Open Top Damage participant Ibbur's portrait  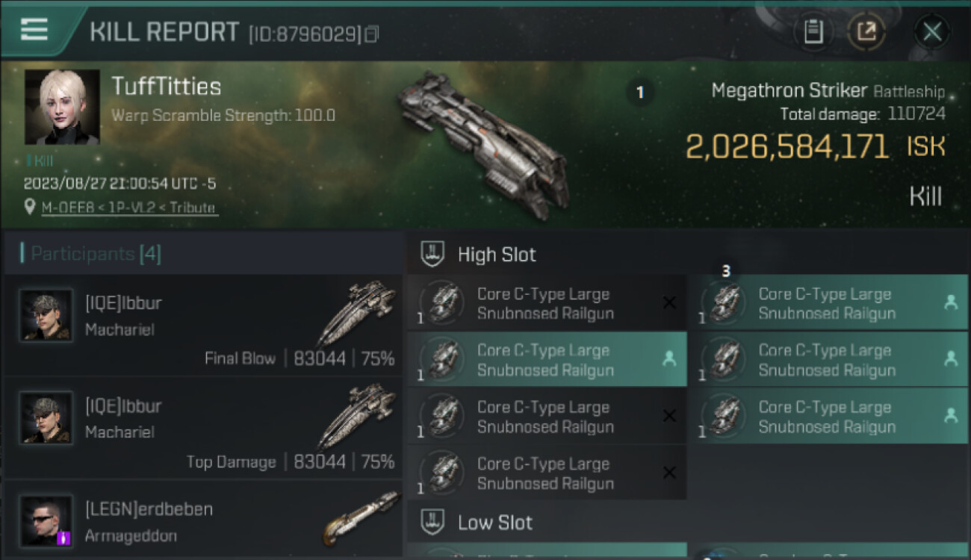click(x=46, y=418)
